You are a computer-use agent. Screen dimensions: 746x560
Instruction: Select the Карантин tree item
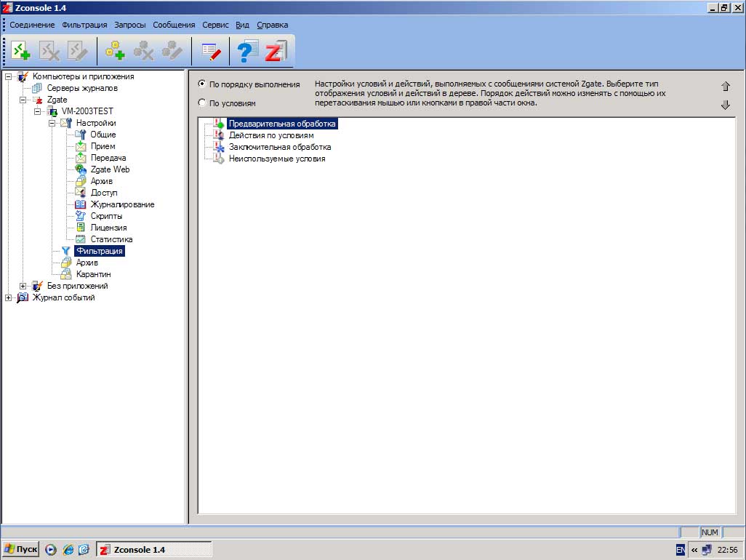click(x=93, y=274)
